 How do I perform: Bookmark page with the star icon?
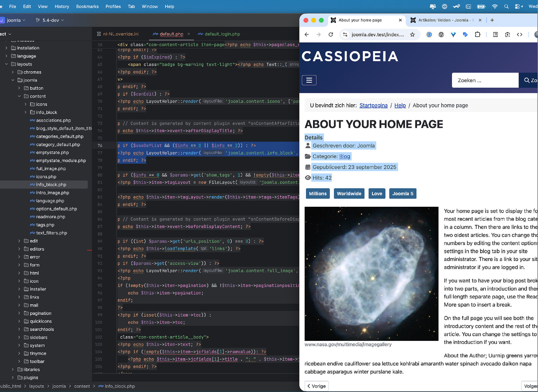(x=413, y=34)
